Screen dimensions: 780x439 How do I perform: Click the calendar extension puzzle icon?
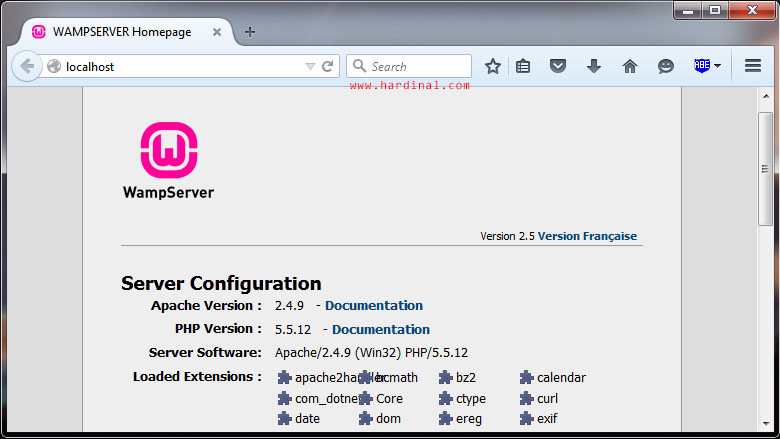526,377
